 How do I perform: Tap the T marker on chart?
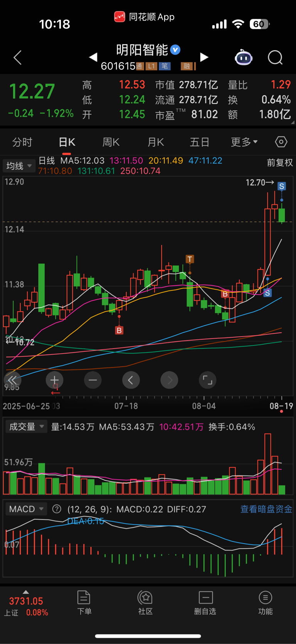coord(190,259)
